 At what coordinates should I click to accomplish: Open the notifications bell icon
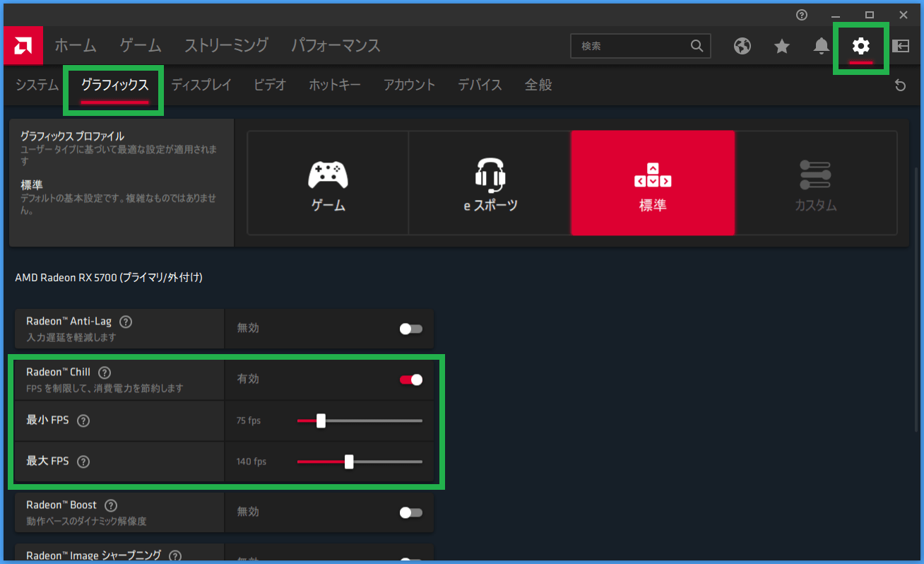pos(821,46)
